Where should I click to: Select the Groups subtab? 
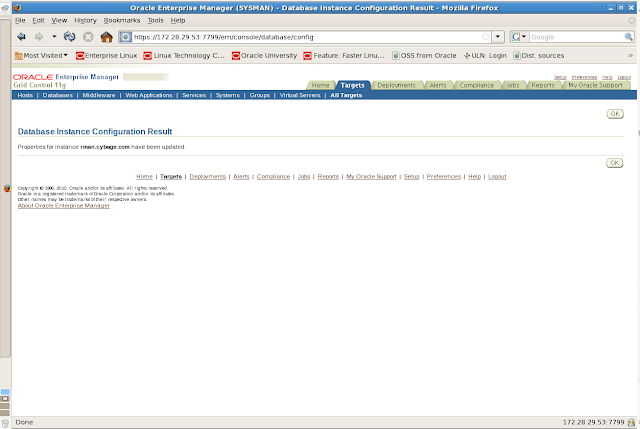(260, 95)
